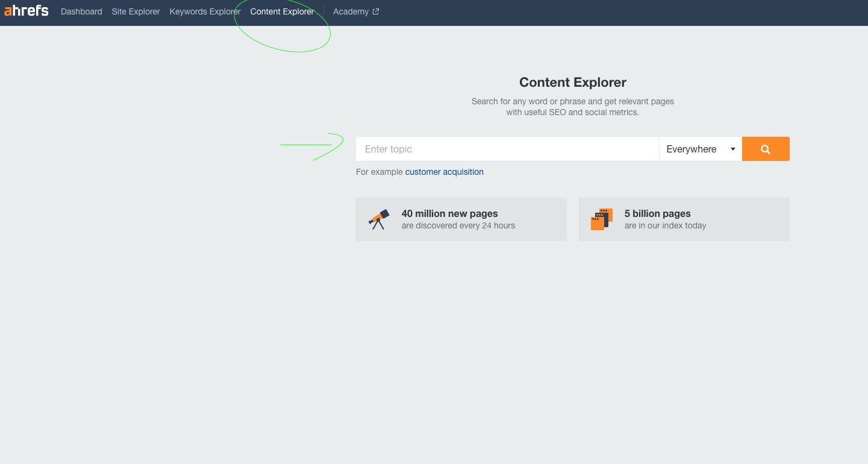868x464 pixels.
Task: Select the Content Explorer nav item
Action: (x=282, y=11)
